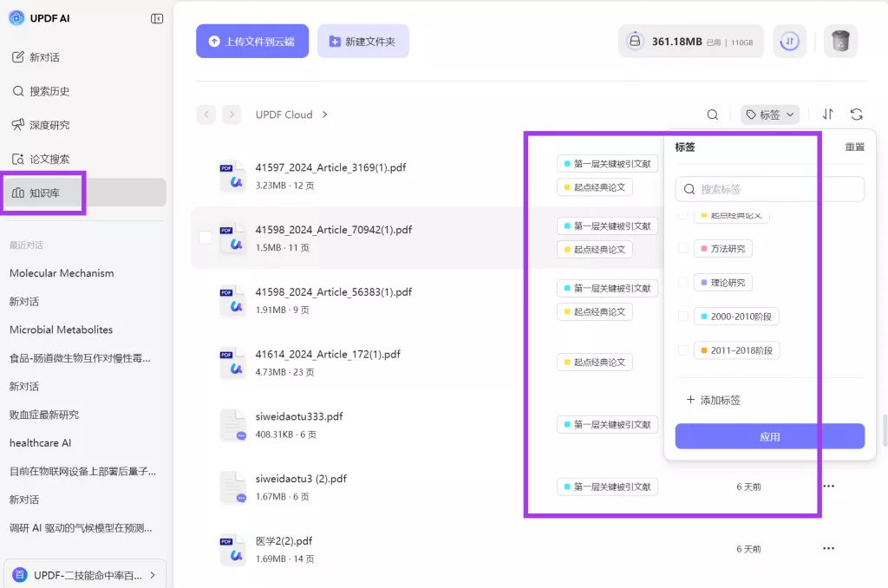Image resolution: width=888 pixels, height=588 pixels.
Task: Go back with the left arrow button
Action: (x=206, y=114)
